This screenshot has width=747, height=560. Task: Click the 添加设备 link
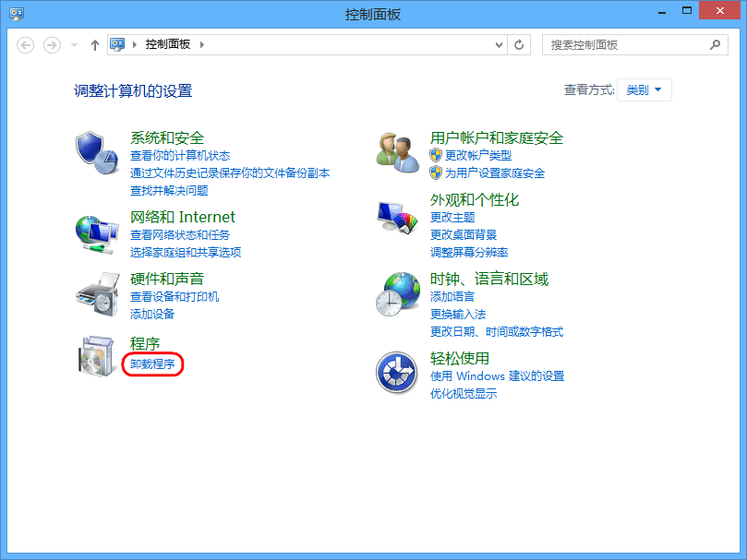pos(152,315)
